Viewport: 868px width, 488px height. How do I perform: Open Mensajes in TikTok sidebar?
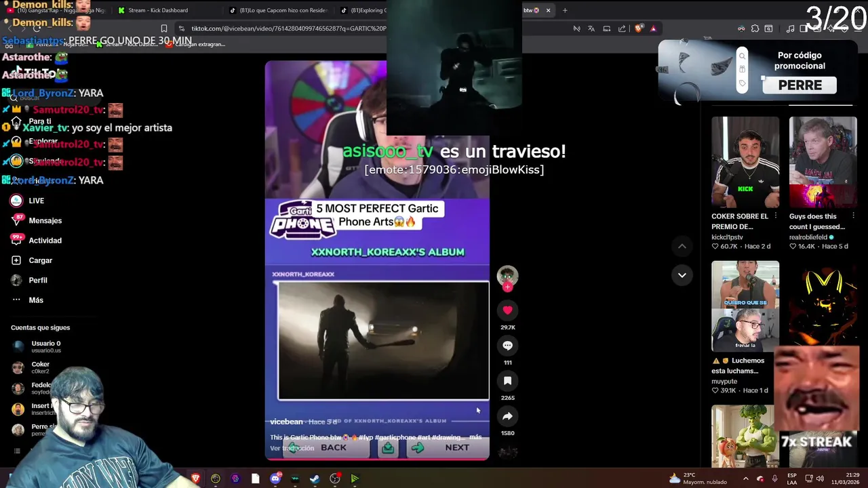[x=36, y=220]
